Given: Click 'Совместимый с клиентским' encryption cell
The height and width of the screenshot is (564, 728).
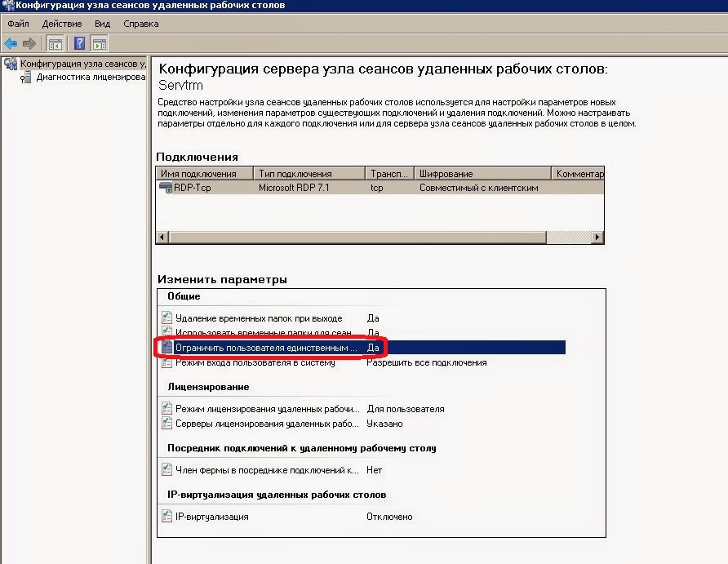Looking at the screenshot, I should click(479, 188).
